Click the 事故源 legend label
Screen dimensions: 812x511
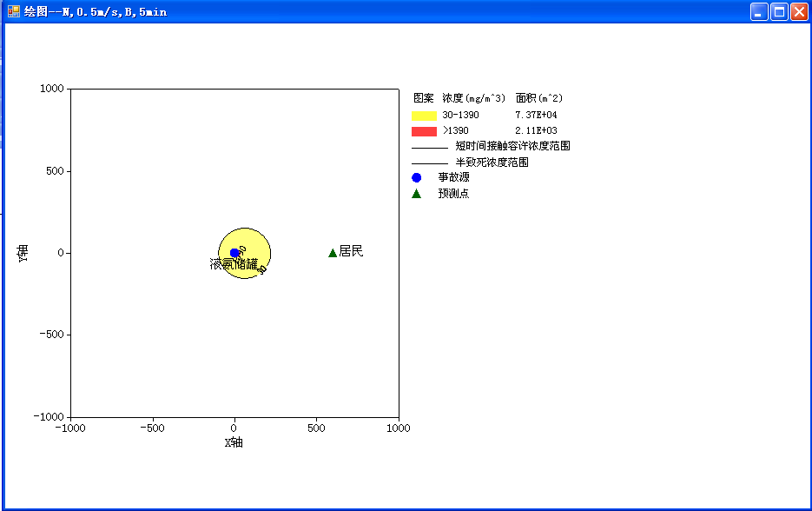pos(453,177)
